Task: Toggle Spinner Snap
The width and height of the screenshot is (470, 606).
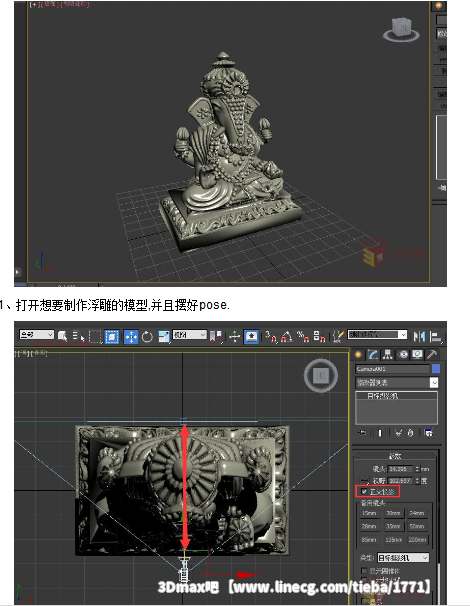Action: coord(319,336)
